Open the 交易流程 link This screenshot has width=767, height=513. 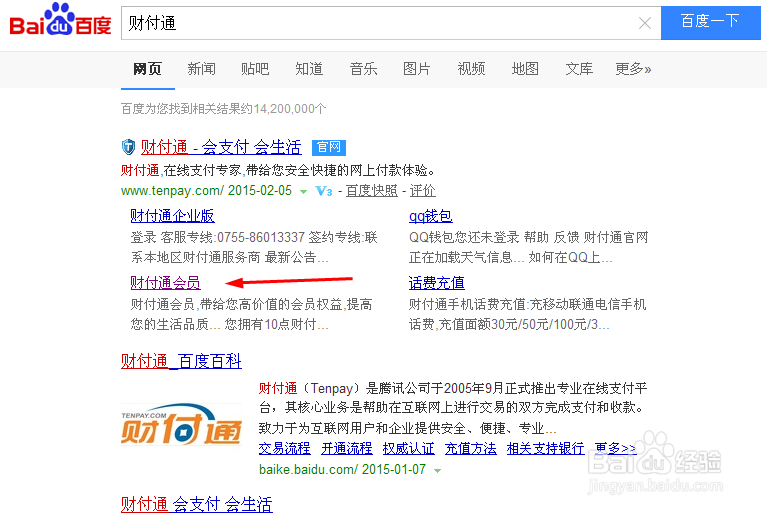(x=285, y=448)
